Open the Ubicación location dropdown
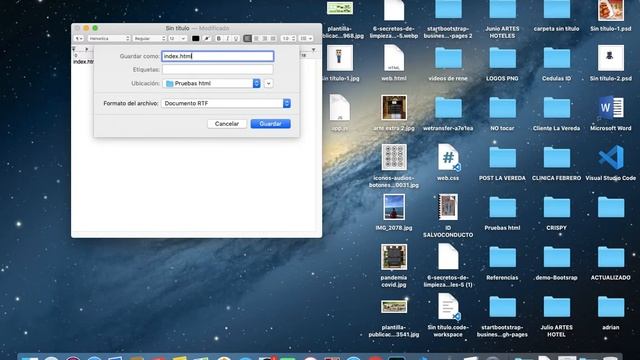This screenshot has width=640, height=360. 211,83
